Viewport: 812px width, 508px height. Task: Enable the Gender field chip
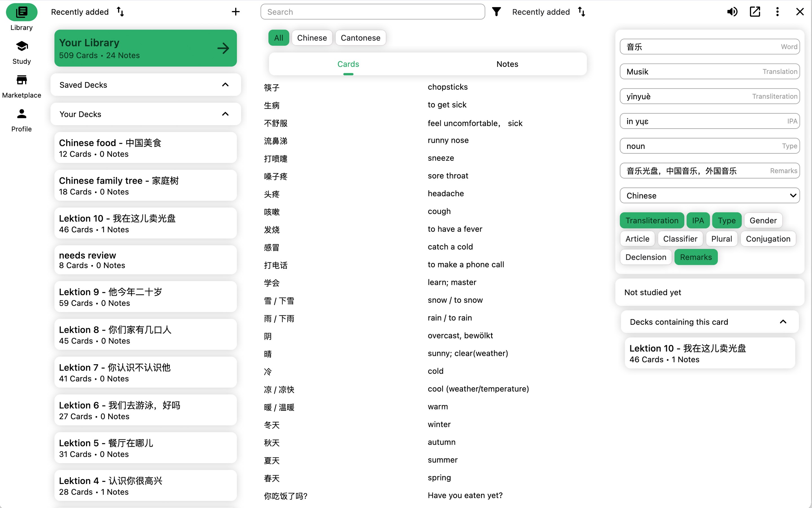[x=763, y=220]
